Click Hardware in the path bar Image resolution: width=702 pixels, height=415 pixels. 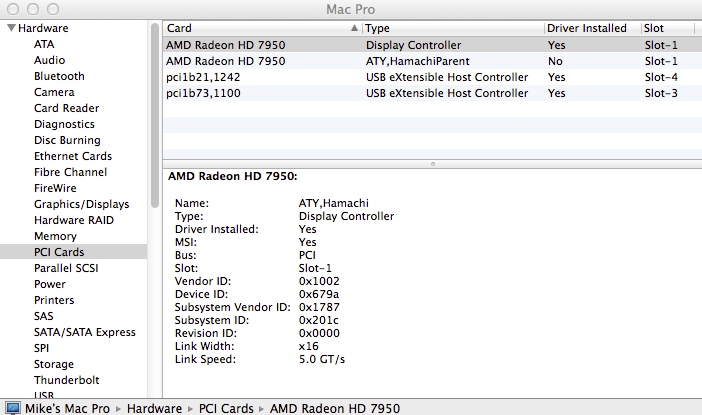tap(154, 409)
